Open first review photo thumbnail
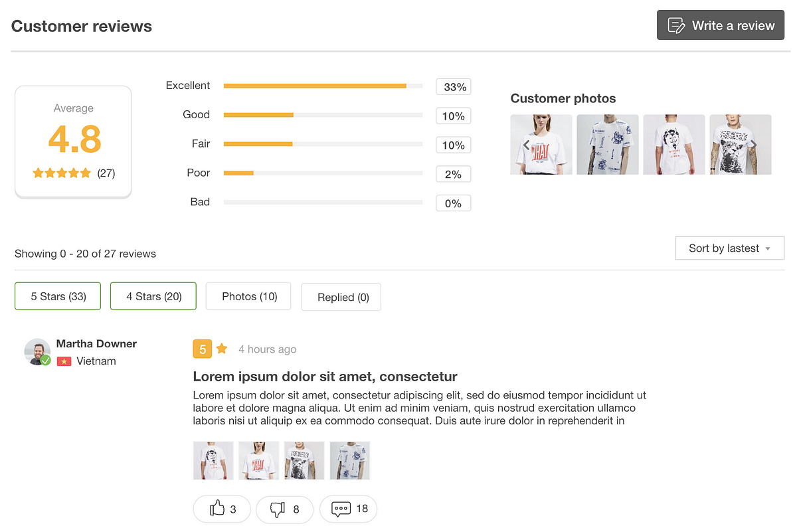 pos(213,460)
